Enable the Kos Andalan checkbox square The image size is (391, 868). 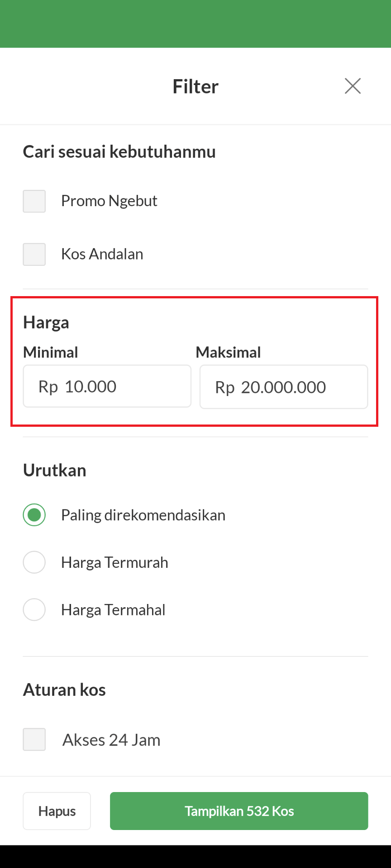[34, 255]
